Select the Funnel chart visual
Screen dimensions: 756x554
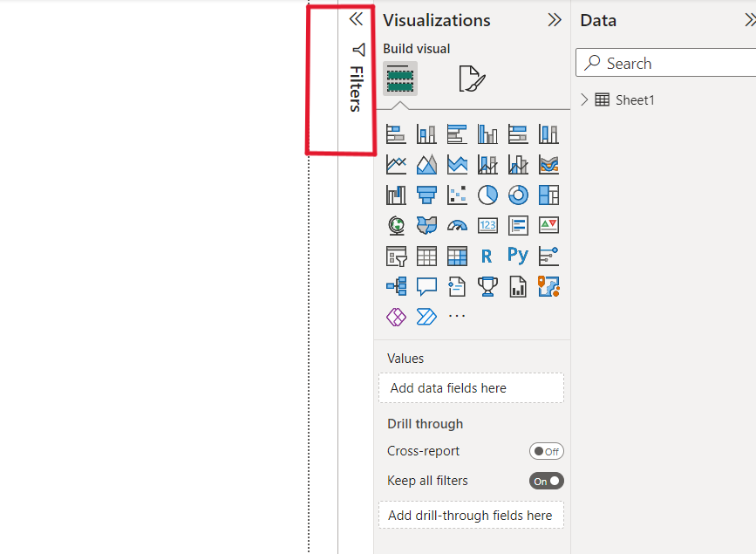coord(426,195)
